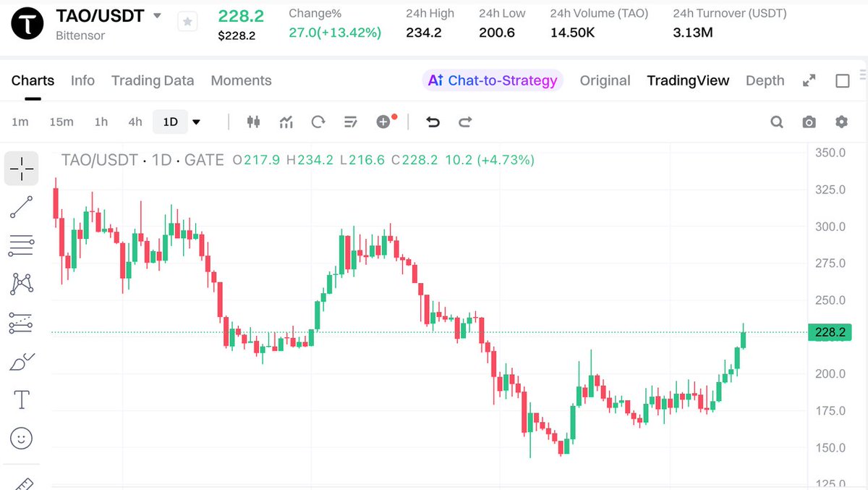Take a chart snapshot with camera
The height and width of the screenshot is (490, 868).
tap(809, 122)
